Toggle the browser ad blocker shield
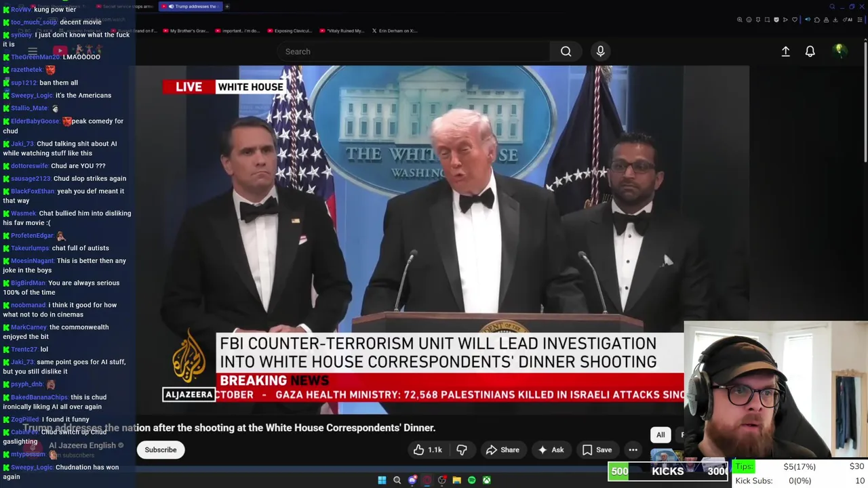The image size is (868, 488). click(x=776, y=20)
